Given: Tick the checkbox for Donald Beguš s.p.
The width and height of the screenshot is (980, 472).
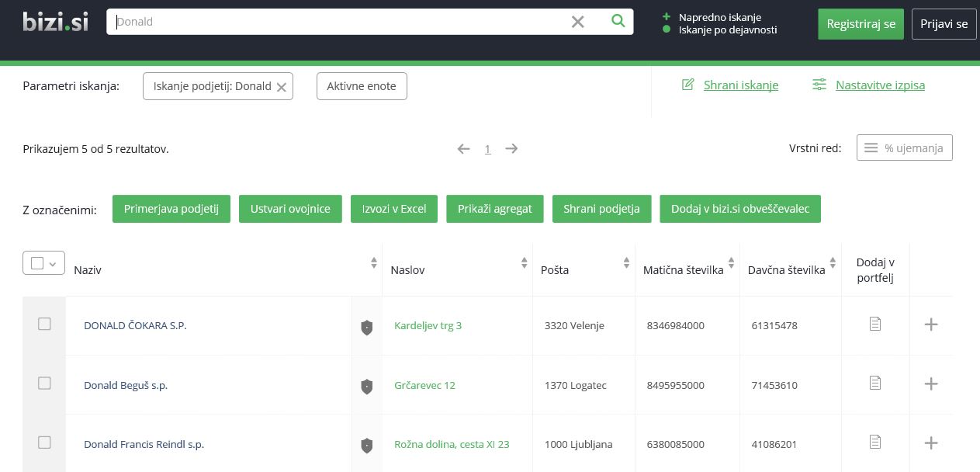Looking at the screenshot, I should click(x=44, y=383).
